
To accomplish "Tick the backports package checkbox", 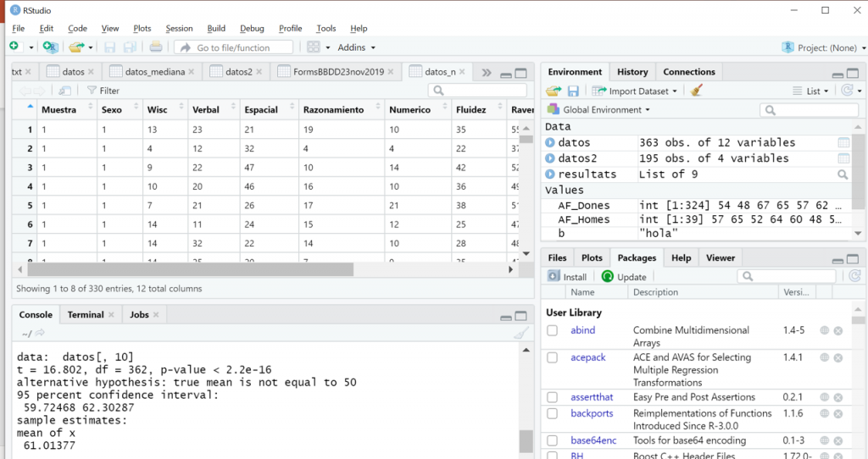I will pyautogui.click(x=553, y=414).
